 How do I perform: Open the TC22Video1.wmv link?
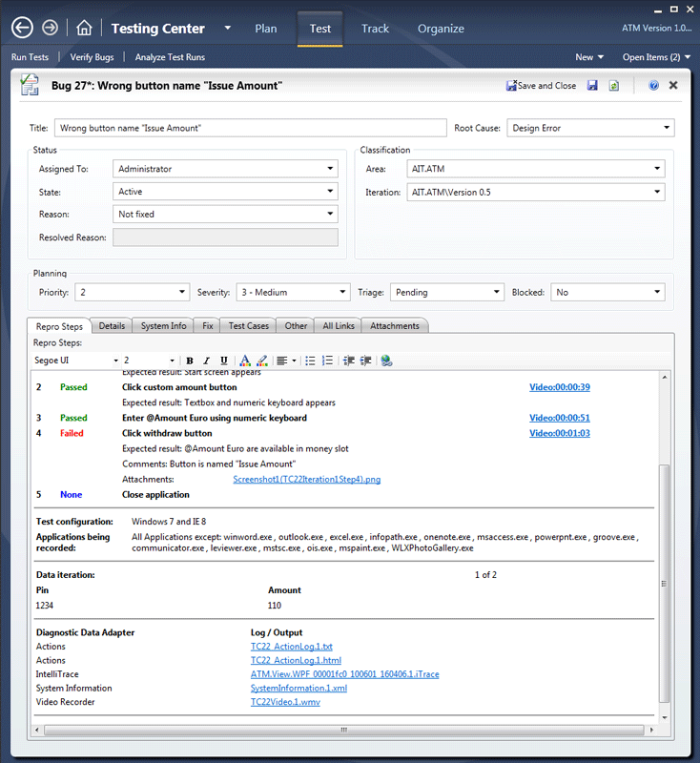click(x=285, y=702)
